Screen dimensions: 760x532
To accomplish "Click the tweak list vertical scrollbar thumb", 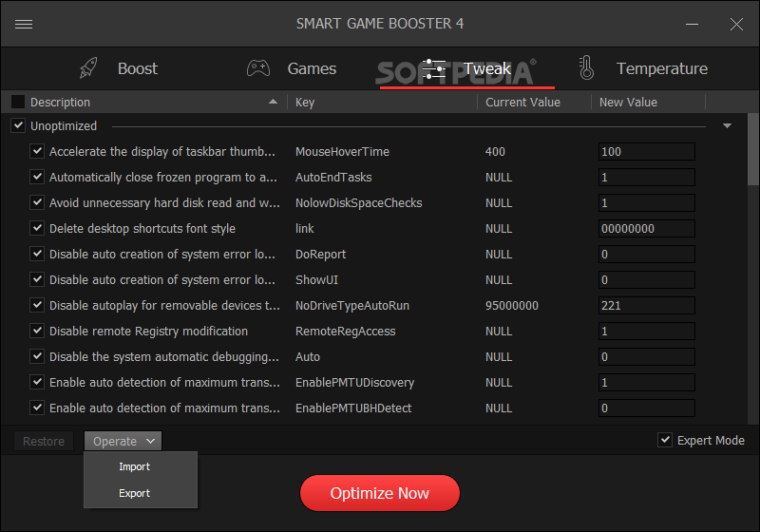I will pos(753,149).
